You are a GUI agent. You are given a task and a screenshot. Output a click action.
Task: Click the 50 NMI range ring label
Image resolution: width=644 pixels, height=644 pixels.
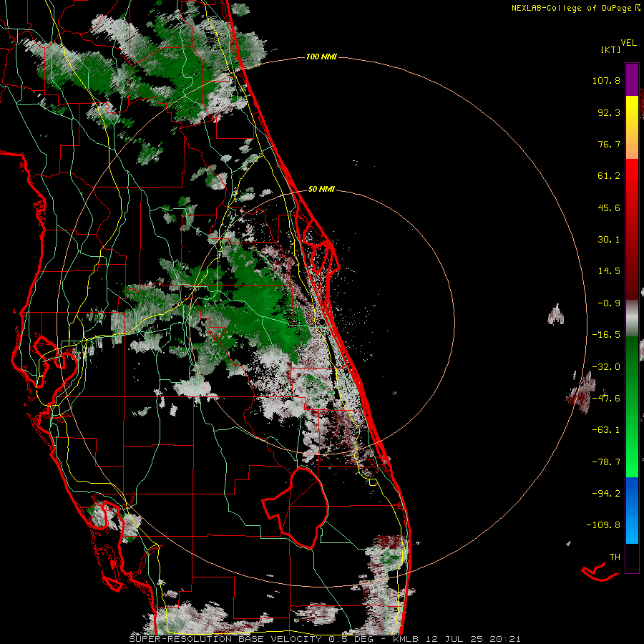[x=321, y=190]
